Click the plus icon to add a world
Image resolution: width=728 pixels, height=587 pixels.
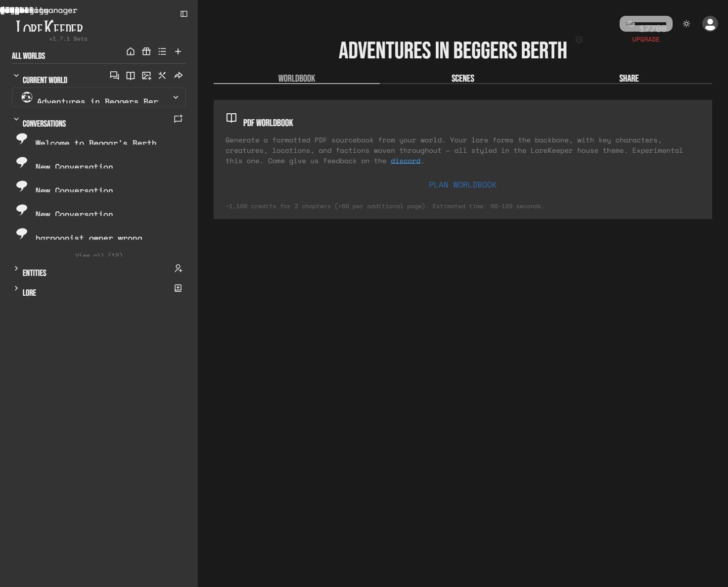point(178,51)
